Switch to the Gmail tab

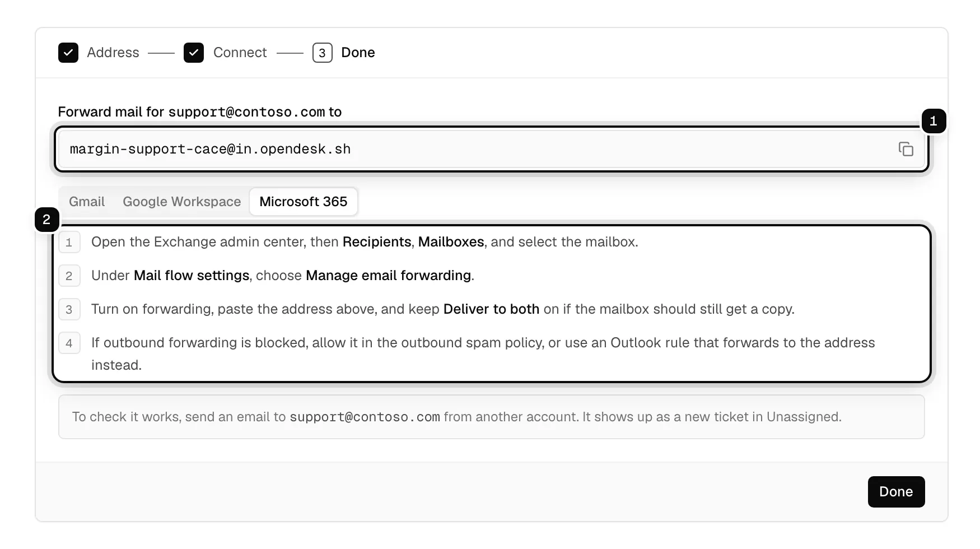click(x=87, y=202)
